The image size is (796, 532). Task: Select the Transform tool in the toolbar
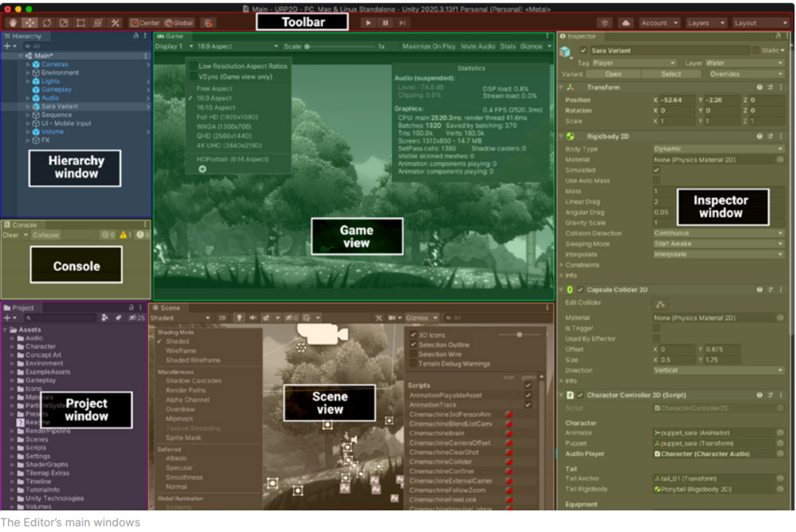[x=98, y=23]
